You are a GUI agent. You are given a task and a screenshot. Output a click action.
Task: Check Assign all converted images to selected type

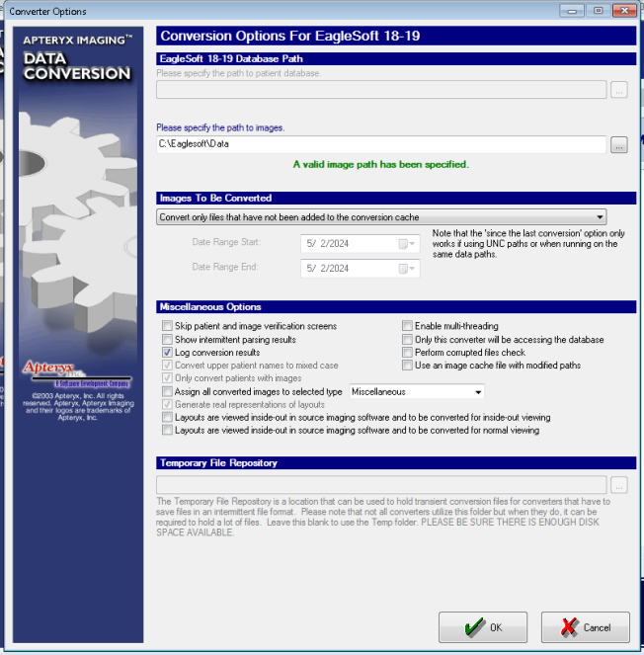(167, 391)
